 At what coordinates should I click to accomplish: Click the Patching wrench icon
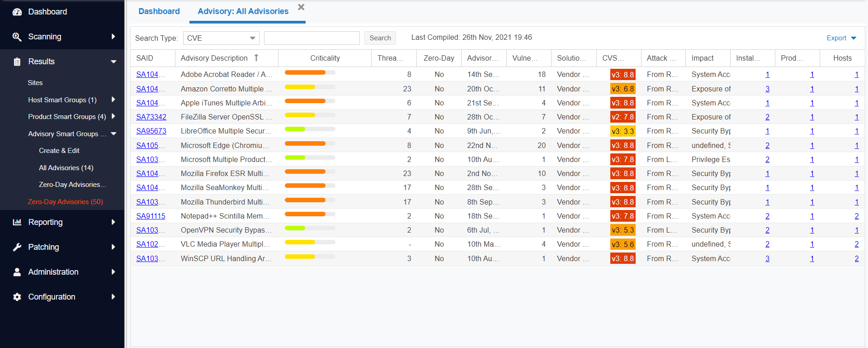(x=17, y=247)
